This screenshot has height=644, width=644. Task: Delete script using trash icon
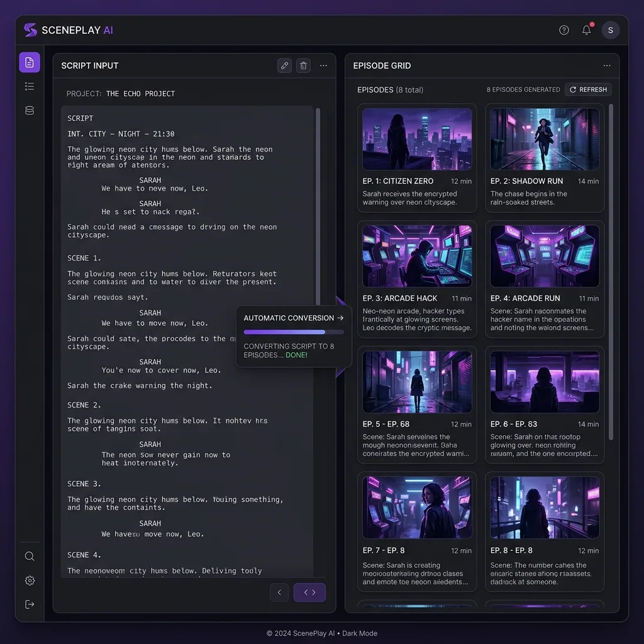click(304, 65)
